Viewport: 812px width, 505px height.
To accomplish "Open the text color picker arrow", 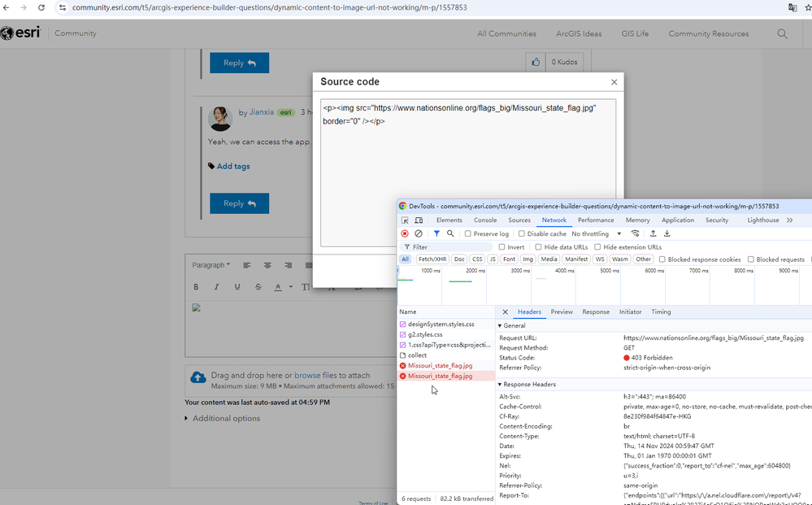I will coord(290,287).
